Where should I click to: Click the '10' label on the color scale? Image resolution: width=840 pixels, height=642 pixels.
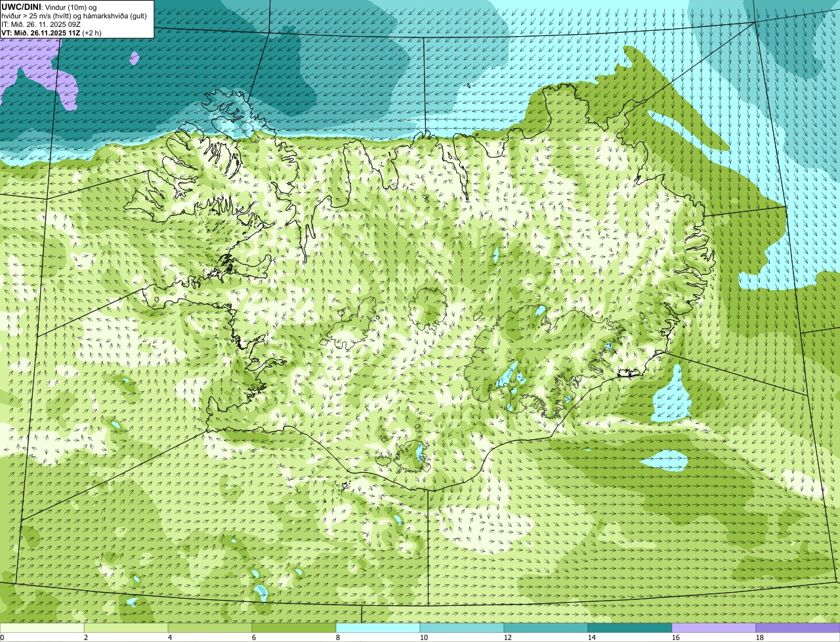click(x=424, y=637)
